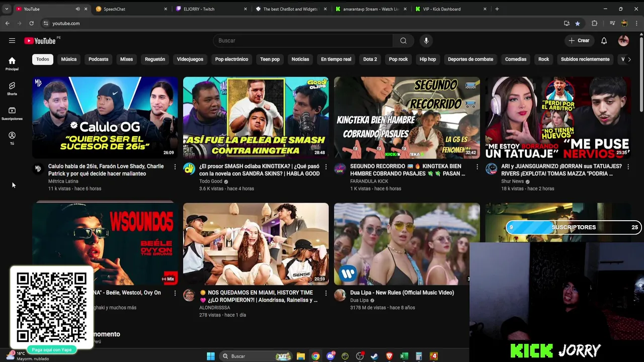Image resolution: width=644 pixels, height=362 pixels.
Task: Select the En tiempo real chip
Action: click(x=336, y=59)
